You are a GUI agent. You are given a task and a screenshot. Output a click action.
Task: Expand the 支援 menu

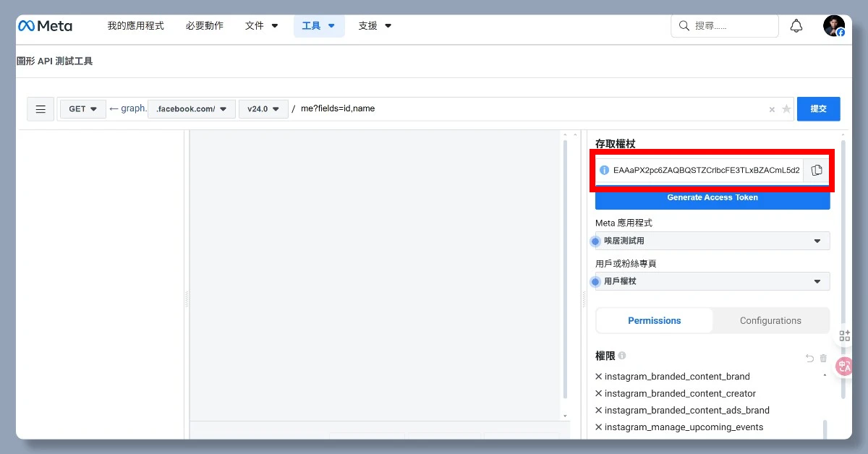pos(375,26)
